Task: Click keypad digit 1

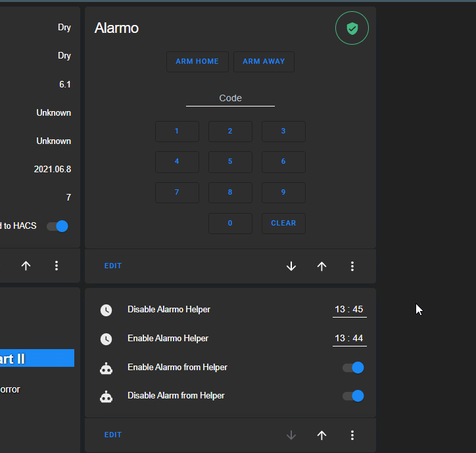Action: coord(177,131)
